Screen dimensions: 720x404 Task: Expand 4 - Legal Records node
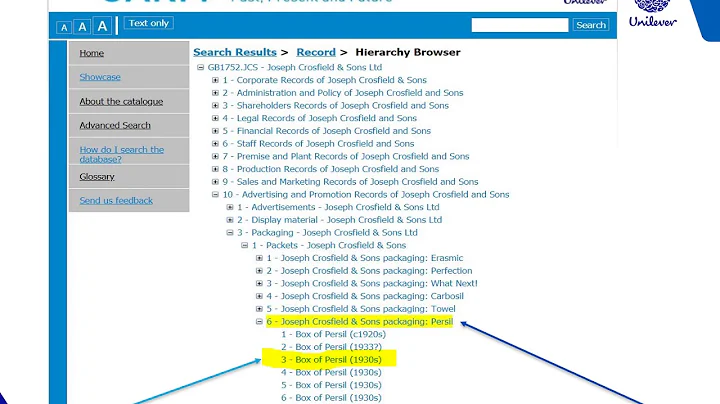[x=215, y=118]
